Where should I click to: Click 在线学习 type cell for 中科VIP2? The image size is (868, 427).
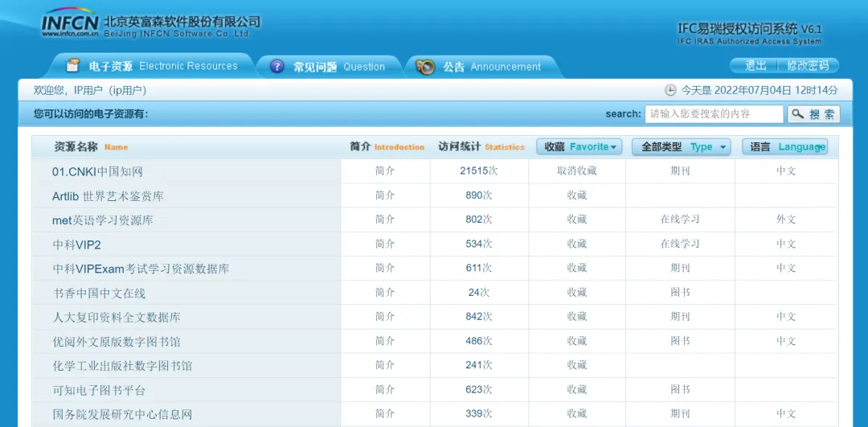coord(680,244)
